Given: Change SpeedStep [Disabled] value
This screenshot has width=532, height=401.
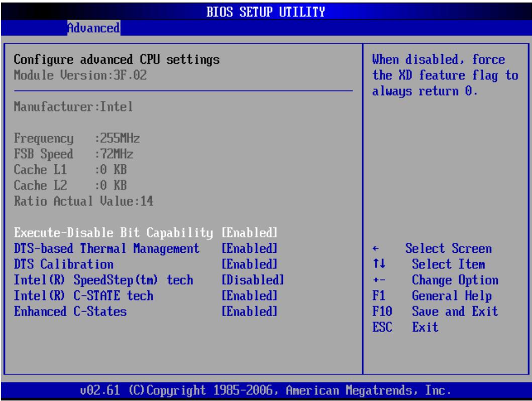Looking at the screenshot, I should click(253, 280).
